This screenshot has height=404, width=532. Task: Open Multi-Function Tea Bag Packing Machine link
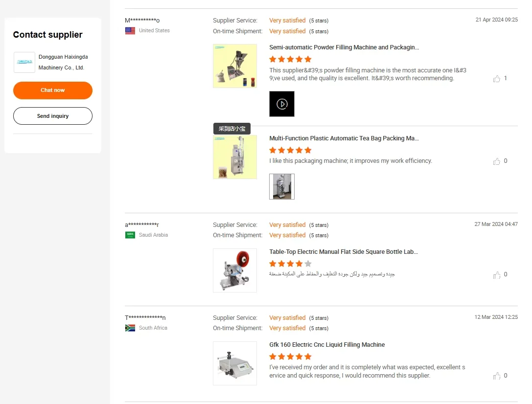tap(344, 138)
